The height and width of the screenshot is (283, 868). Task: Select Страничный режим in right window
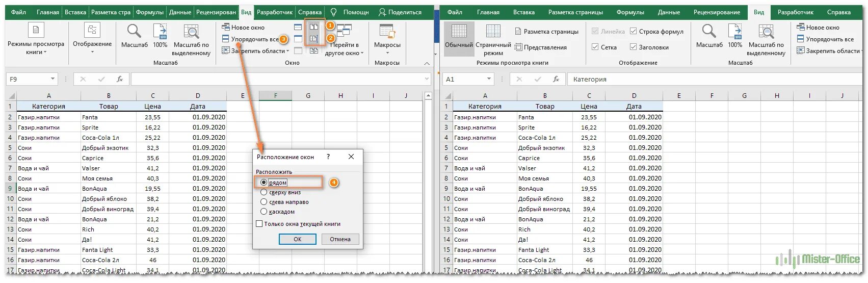pyautogui.click(x=493, y=40)
